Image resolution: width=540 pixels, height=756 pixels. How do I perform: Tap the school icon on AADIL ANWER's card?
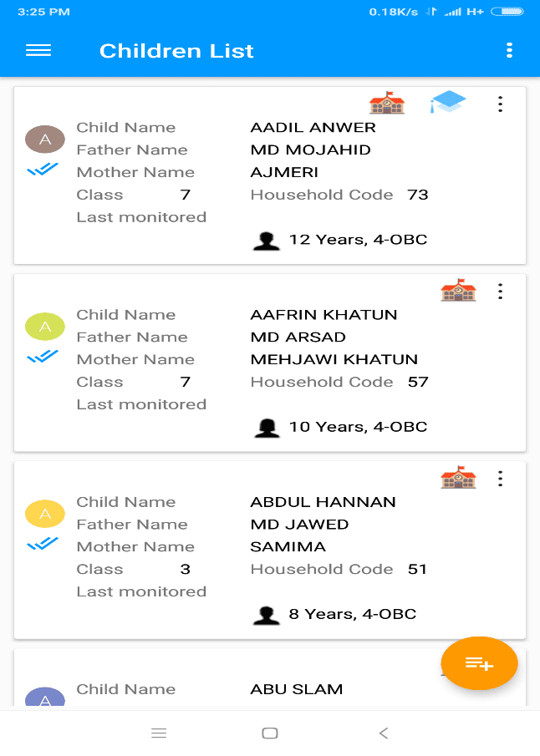[387, 103]
